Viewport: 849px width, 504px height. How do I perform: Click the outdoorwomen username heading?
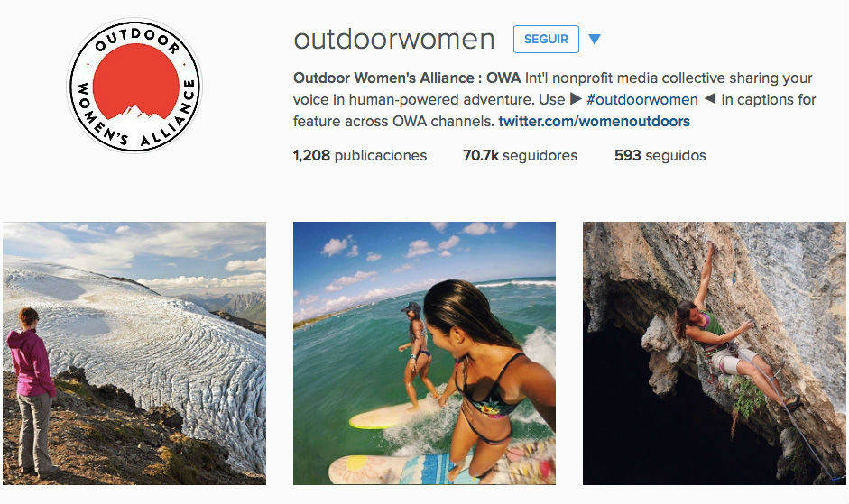coord(393,39)
